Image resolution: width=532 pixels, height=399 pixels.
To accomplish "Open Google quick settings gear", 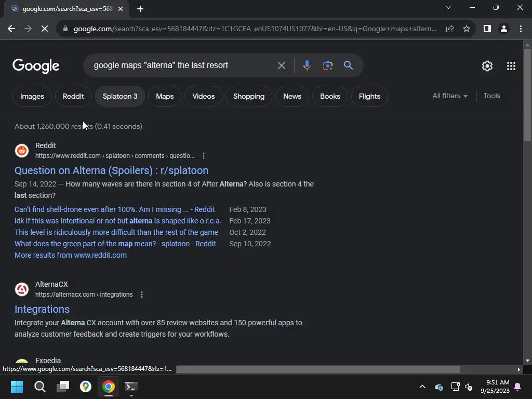I will 487,66.
